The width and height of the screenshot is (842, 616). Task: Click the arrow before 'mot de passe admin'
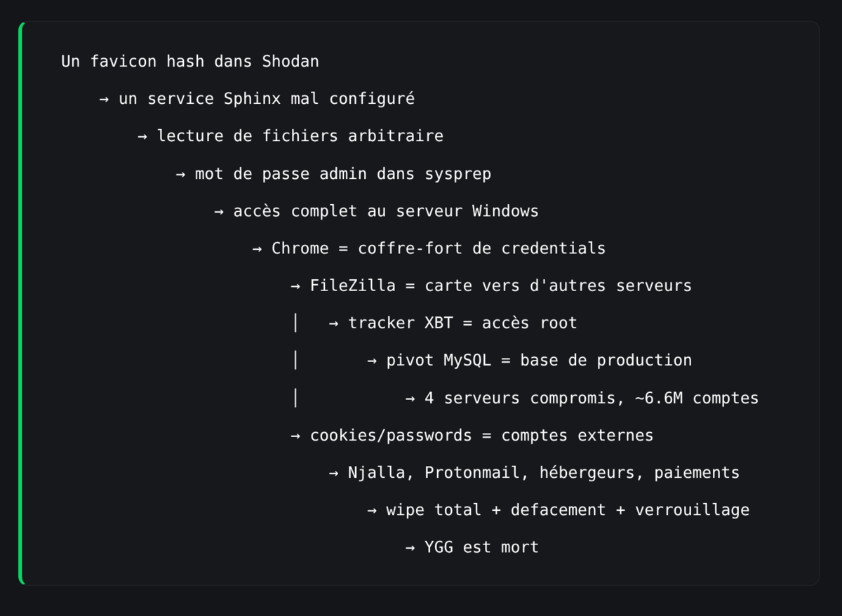(180, 174)
